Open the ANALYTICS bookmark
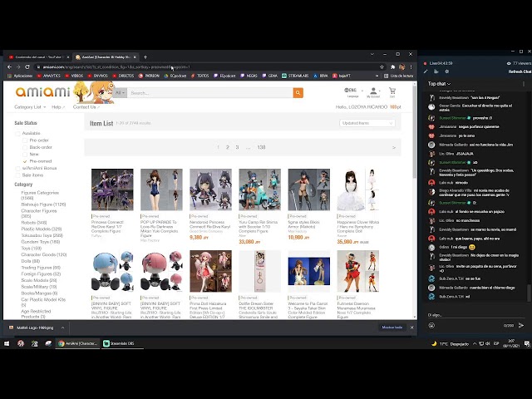 (48, 76)
